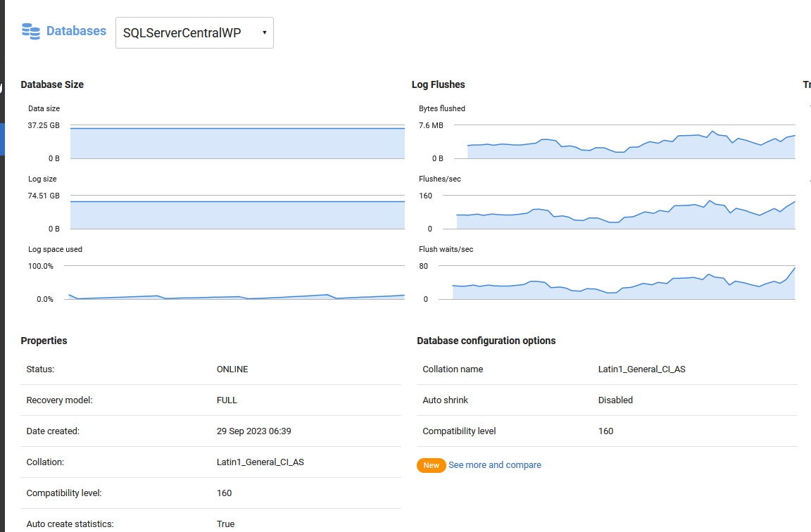Viewport: 811px width, 532px height.
Task: Click the Data size chart
Action: coord(237,142)
